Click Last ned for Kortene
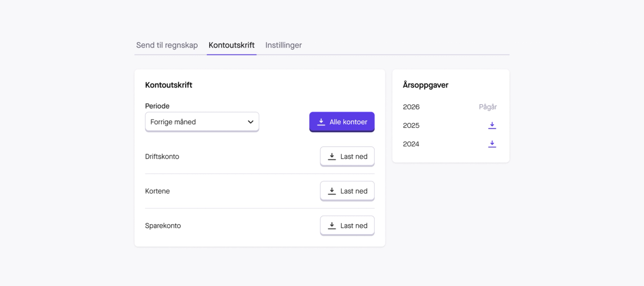 point(347,191)
